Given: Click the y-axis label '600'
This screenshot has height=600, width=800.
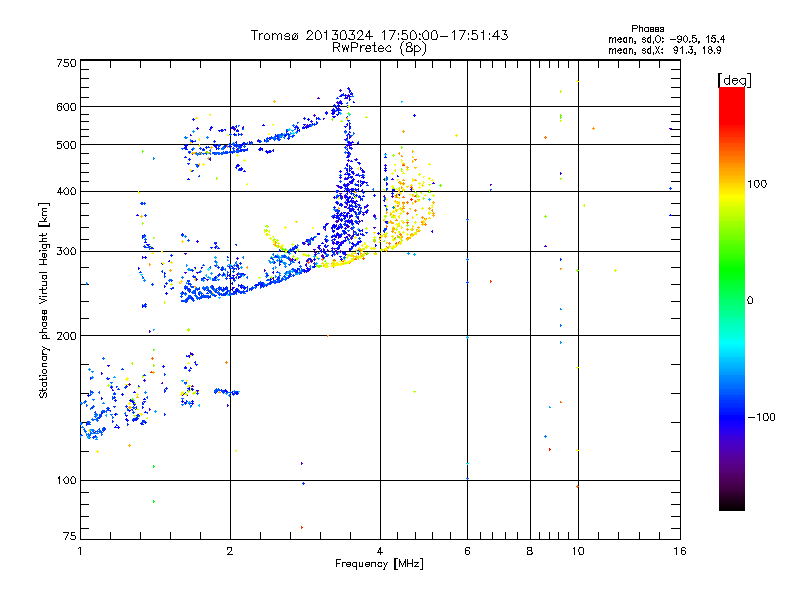Looking at the screenshot, I should click(x=66, y=107).
